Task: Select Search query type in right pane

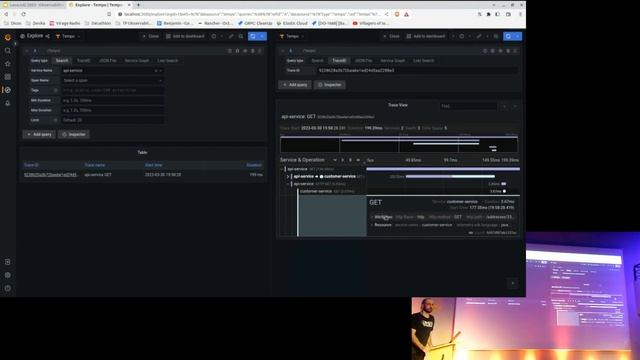Action: pos(318,60)
